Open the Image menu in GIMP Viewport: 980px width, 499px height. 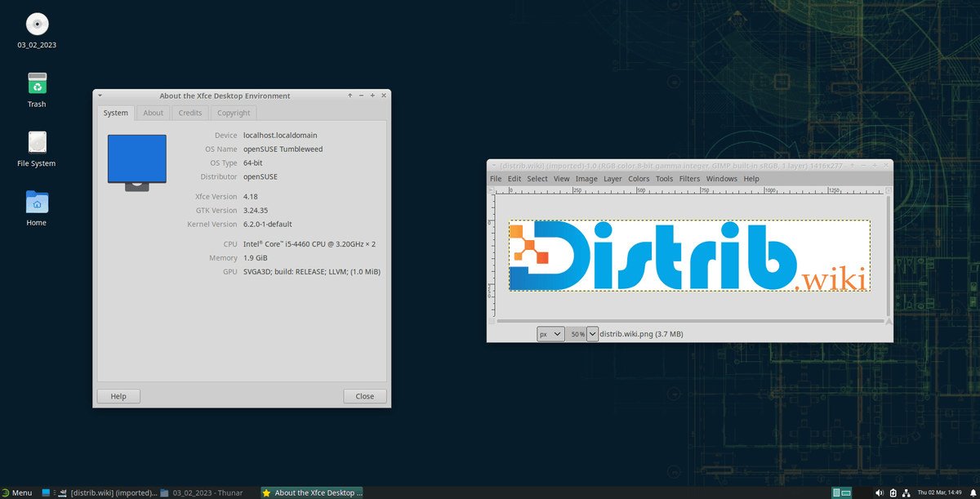click(586, 179)
